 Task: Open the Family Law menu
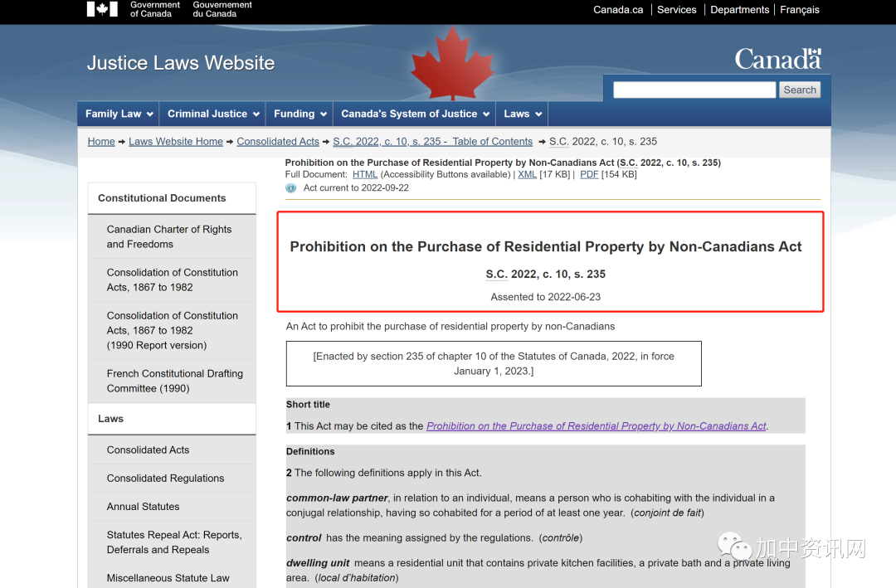point(119,114)
